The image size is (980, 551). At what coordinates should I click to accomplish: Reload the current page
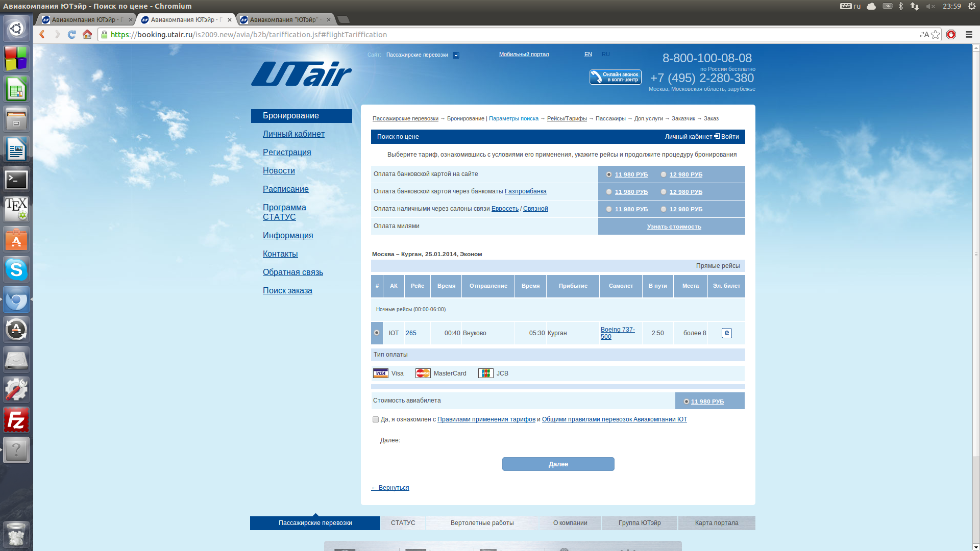(x=72, y=34)
